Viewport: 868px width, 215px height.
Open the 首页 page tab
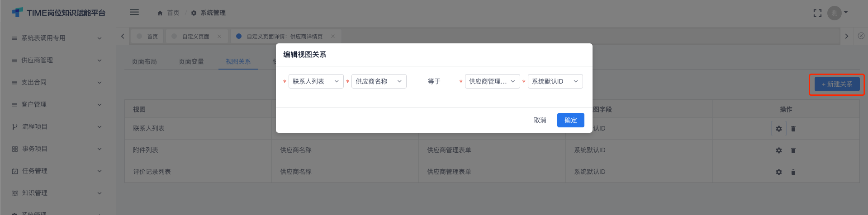pyautogui.click(x=147, y=36)
